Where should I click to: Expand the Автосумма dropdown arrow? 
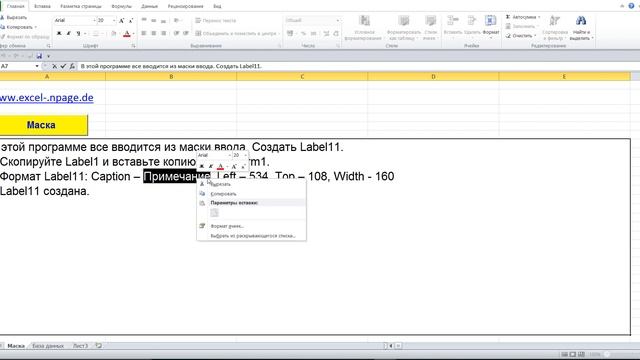point(539,17)
